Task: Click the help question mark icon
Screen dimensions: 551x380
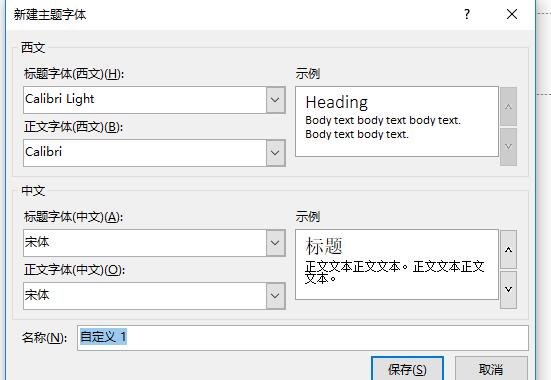Action: (x=467, y=14)
